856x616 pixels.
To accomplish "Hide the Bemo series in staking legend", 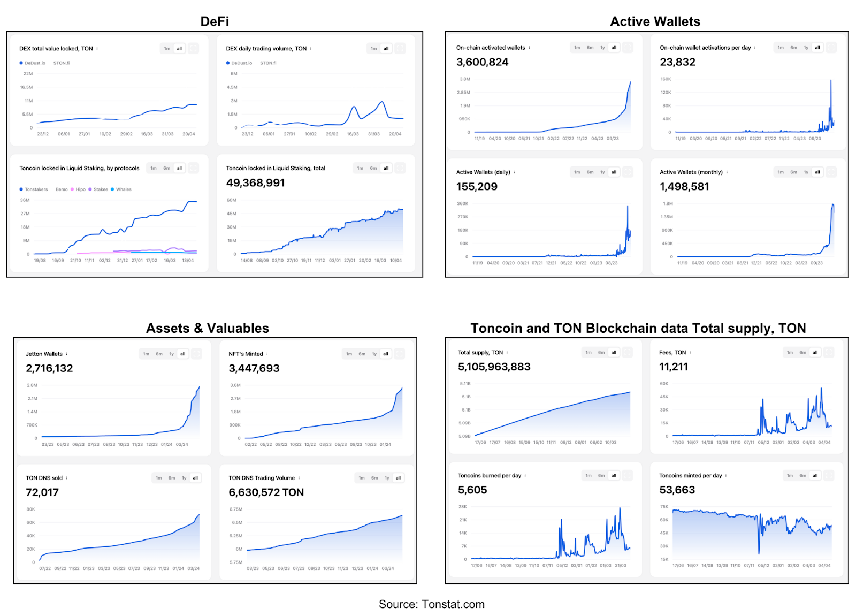I will pos(62,189).
